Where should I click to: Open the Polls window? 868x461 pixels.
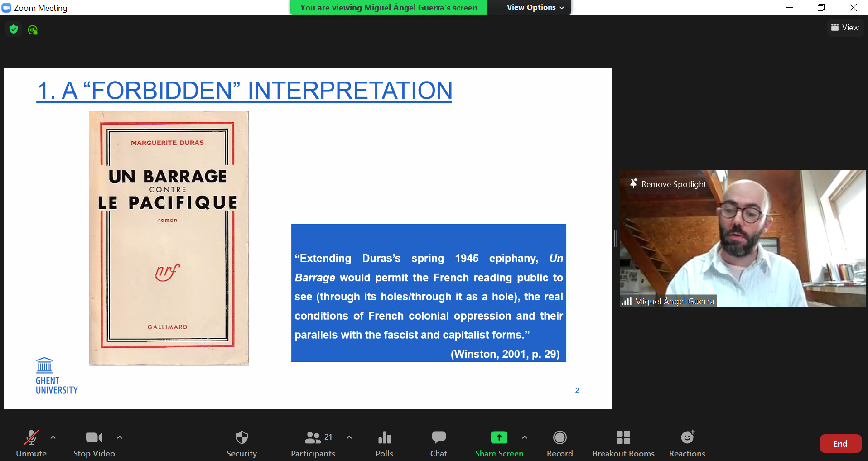tap(384, 444)
